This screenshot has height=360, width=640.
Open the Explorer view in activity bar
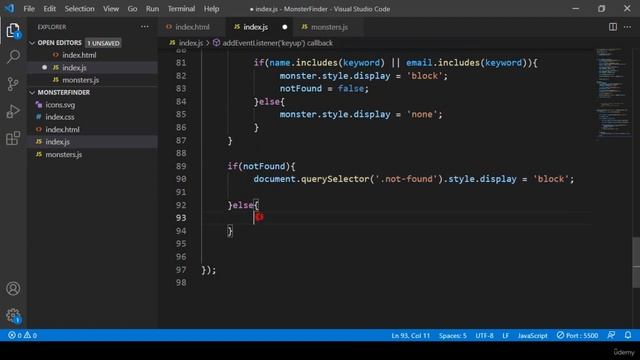tap(13, 31)
